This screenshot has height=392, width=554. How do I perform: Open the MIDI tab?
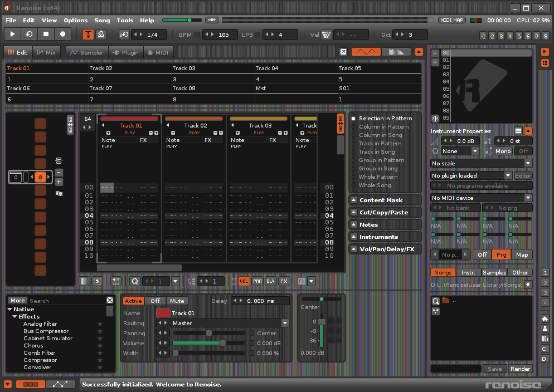pos(158,52)
